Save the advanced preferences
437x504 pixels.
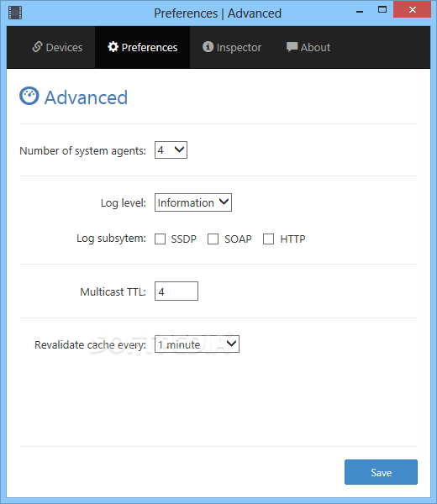381,472
